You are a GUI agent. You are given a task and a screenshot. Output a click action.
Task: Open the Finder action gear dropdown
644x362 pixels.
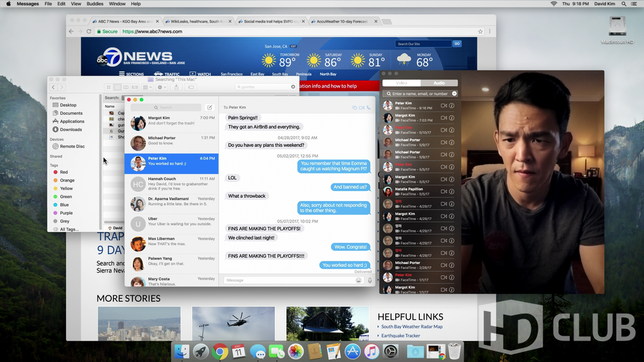pos(162,87)
